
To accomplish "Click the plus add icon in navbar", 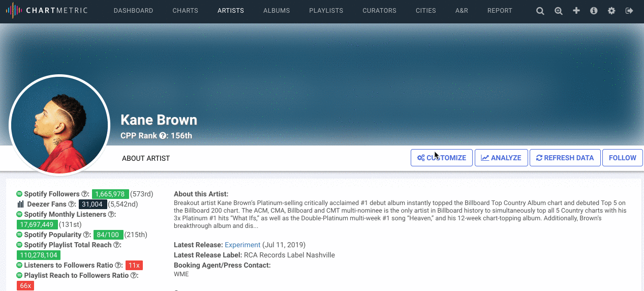I will click(x=576, y=11).
